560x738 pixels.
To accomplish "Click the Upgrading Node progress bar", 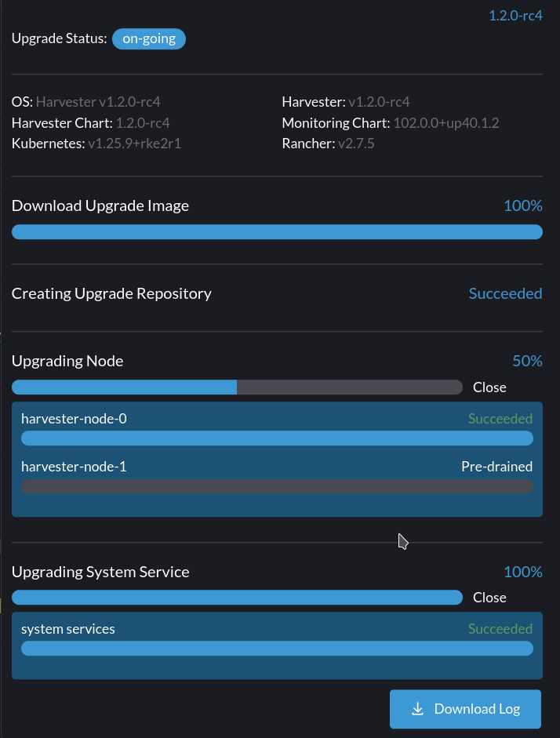I will pyautogui.click(x=238, y=387).
